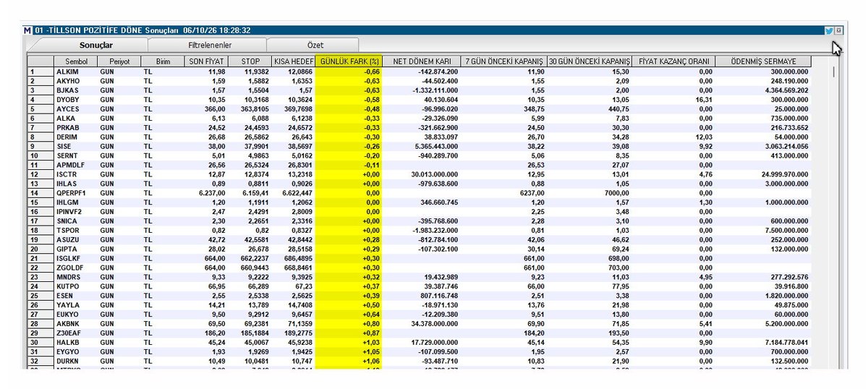Click the -0,66 daily difference cell for ALKIM

pos(349,72)
